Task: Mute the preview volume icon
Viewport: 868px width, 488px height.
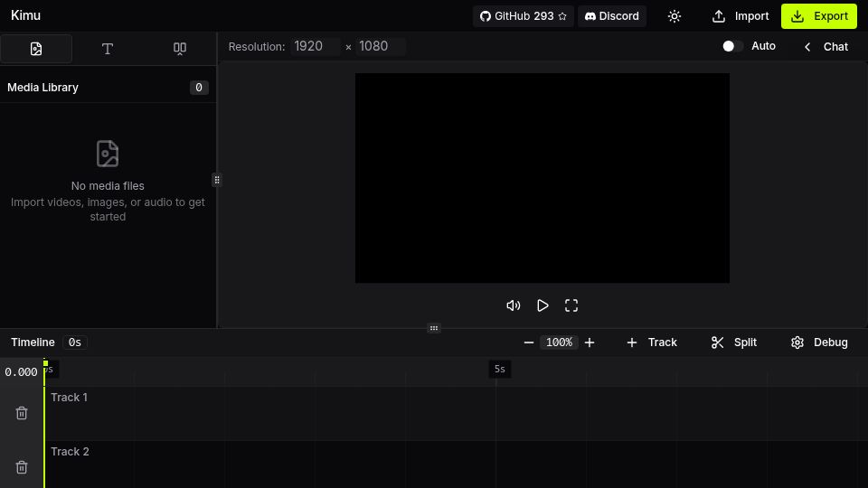Action: click(514, 305)
